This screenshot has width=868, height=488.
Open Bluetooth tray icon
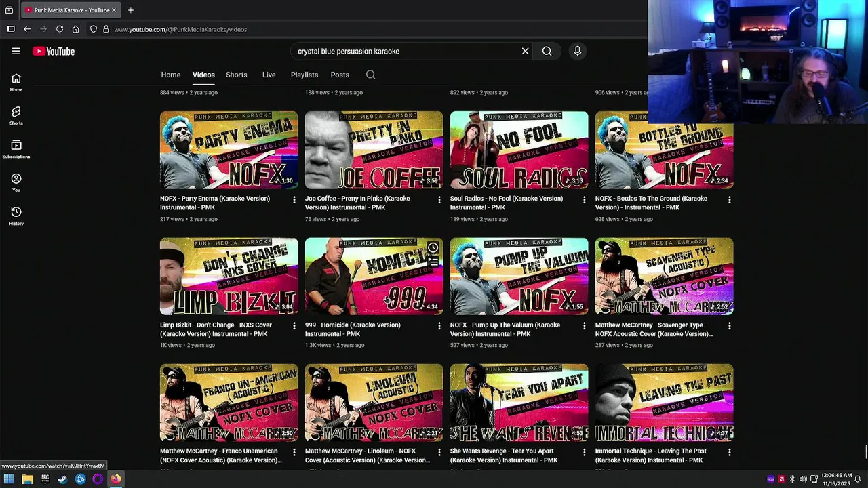(791, 479)
